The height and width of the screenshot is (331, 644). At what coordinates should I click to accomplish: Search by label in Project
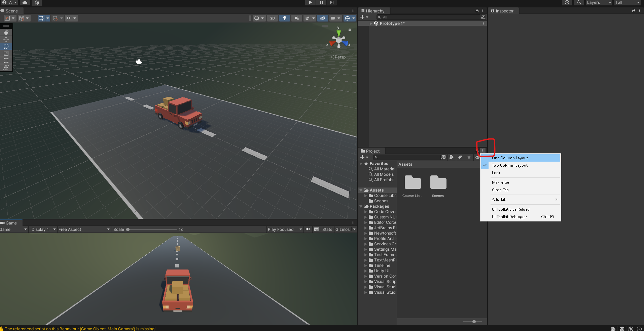click(460, 157)
